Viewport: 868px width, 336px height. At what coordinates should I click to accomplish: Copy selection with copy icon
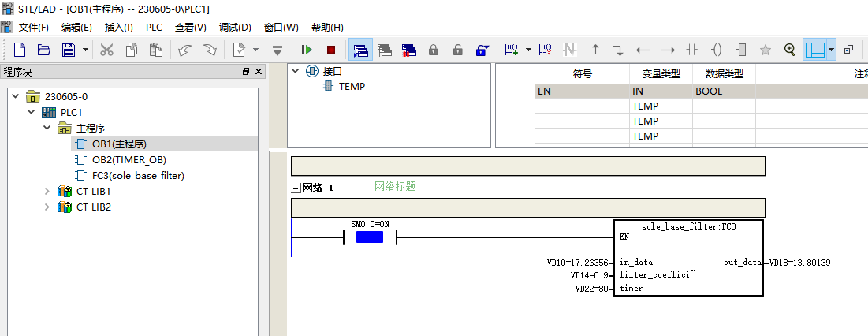click(x=131, y=50)
